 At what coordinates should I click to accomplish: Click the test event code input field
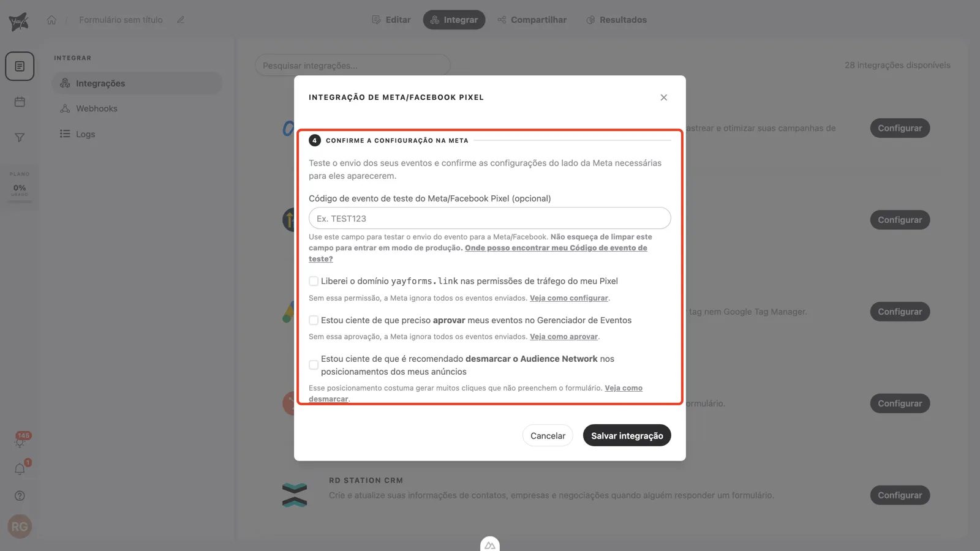pos(490,219)
